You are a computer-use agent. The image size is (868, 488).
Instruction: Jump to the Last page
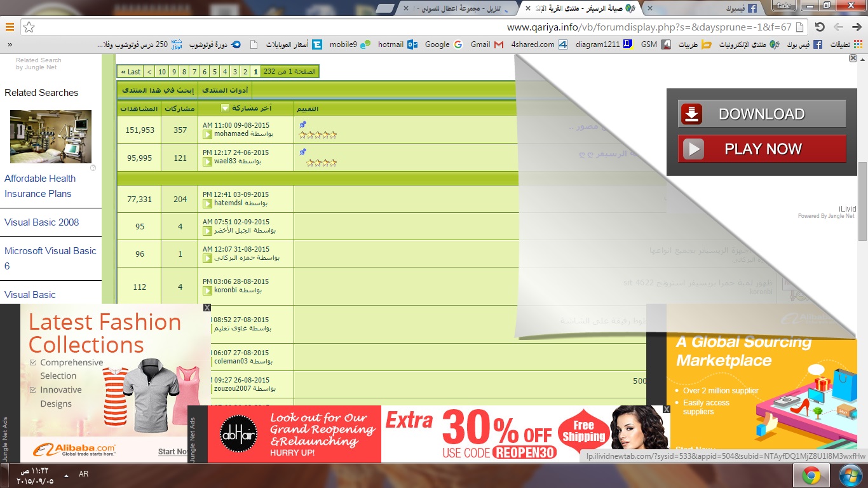(x=132, y=72)
